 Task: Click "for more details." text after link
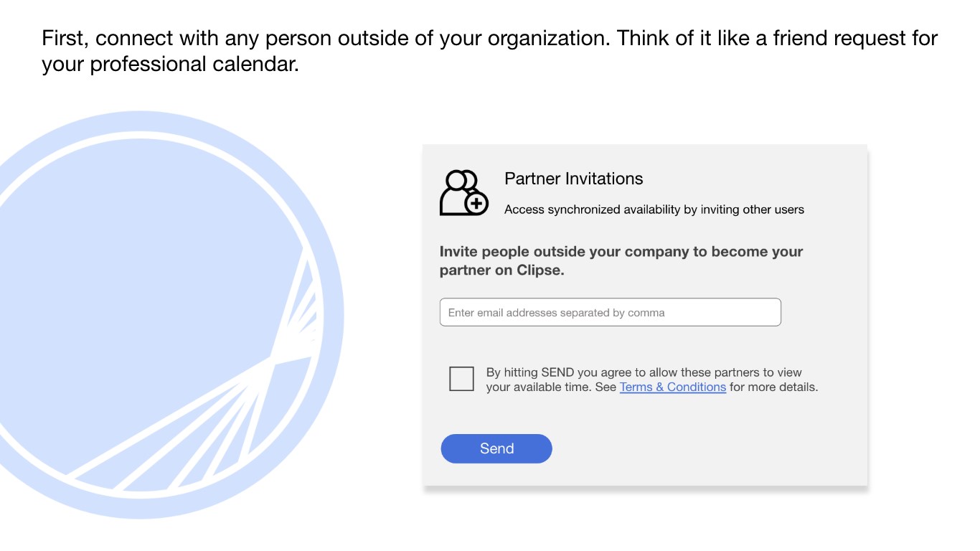(773, 387)
